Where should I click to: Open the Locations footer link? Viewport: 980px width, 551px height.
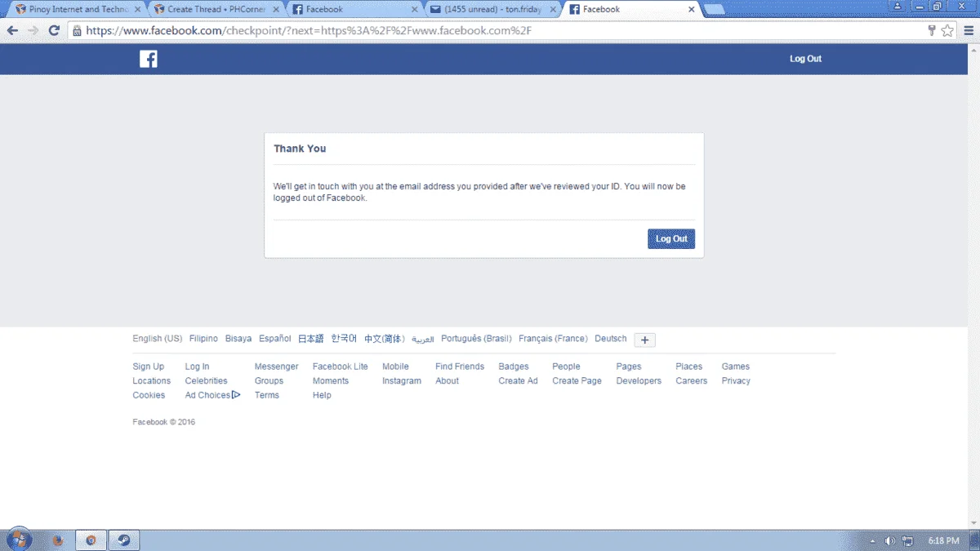point(152,381)
